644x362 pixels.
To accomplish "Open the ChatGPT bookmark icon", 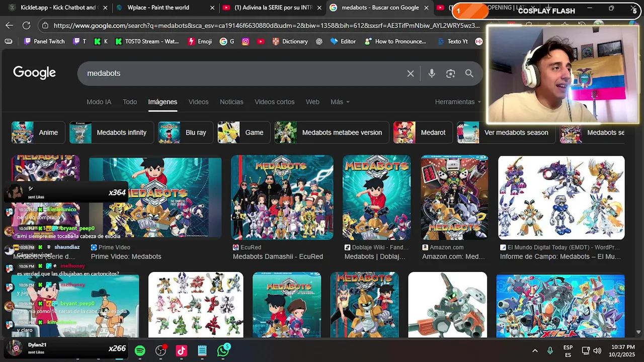I will pyautogui.click(x=319, y=41).
